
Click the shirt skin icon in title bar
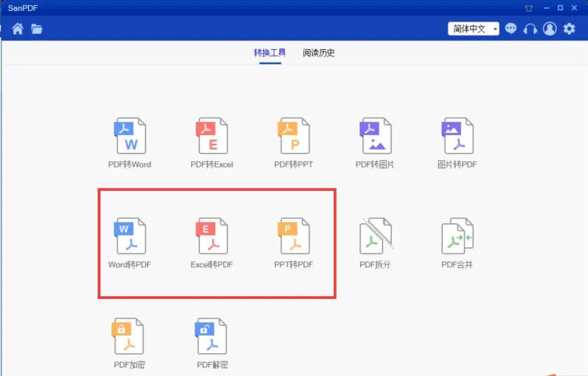pos(528,8)
